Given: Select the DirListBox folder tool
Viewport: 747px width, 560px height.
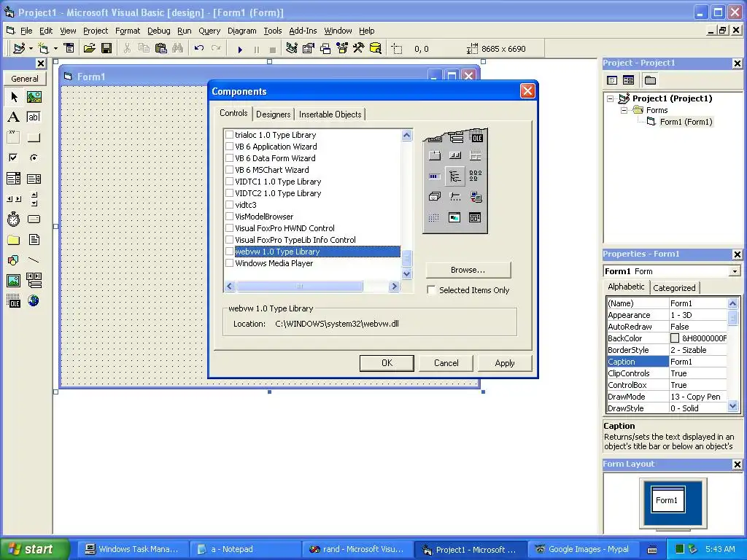Looking at the screenshot, I should click(x=14, y=239).
